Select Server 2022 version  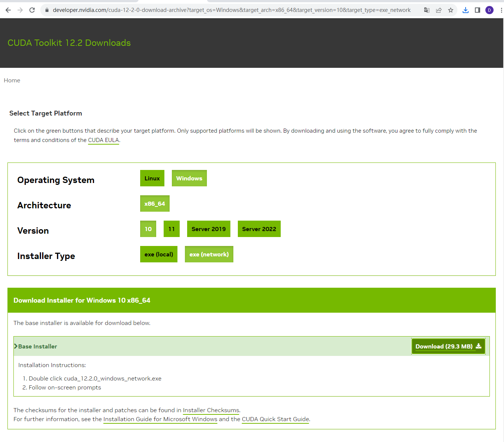point(259,229)
